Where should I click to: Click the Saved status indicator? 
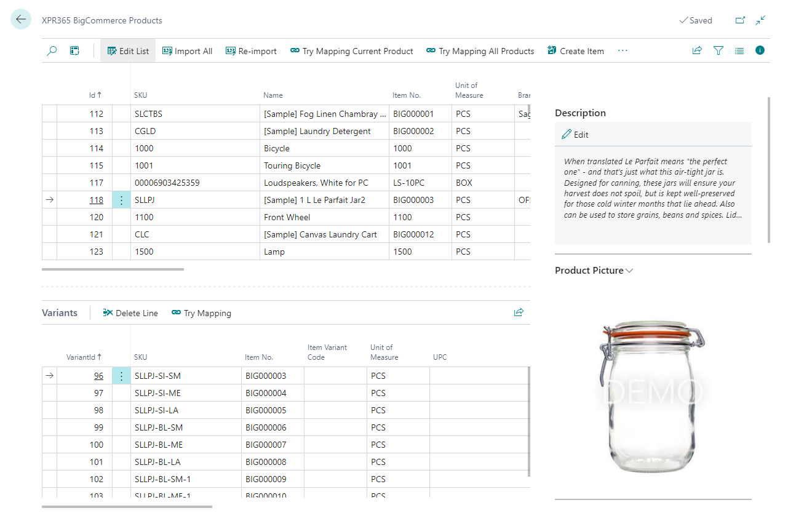pos(696,20)
